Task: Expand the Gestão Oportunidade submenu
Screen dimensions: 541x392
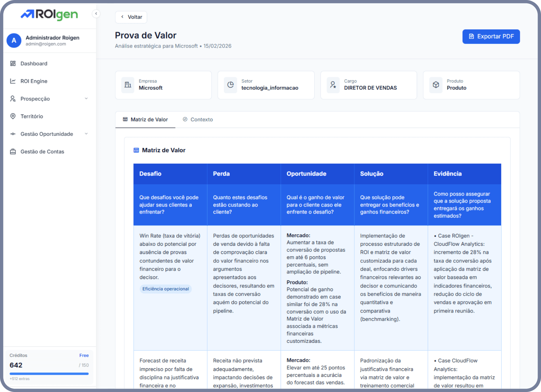Action: 86,134
